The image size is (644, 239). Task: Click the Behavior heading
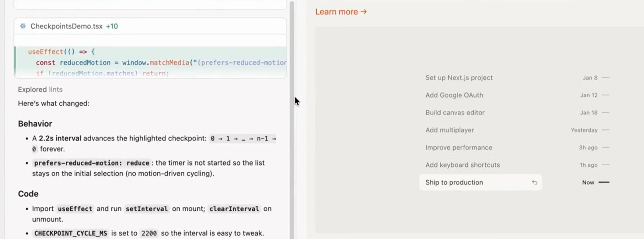pyautogui.click(x=35, y=124)
